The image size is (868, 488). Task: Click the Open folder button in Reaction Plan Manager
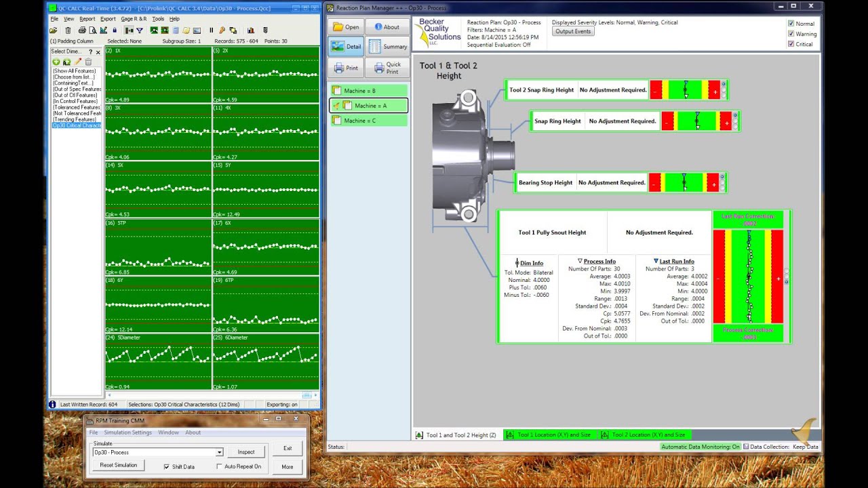coord(346,27)
